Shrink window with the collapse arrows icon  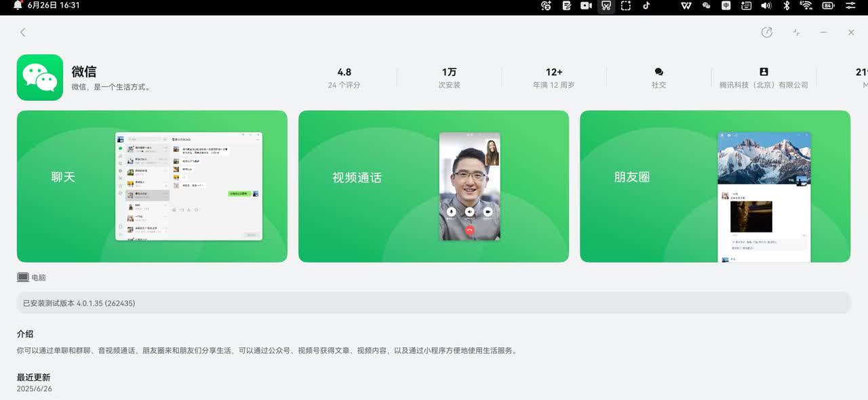(796, 33)
